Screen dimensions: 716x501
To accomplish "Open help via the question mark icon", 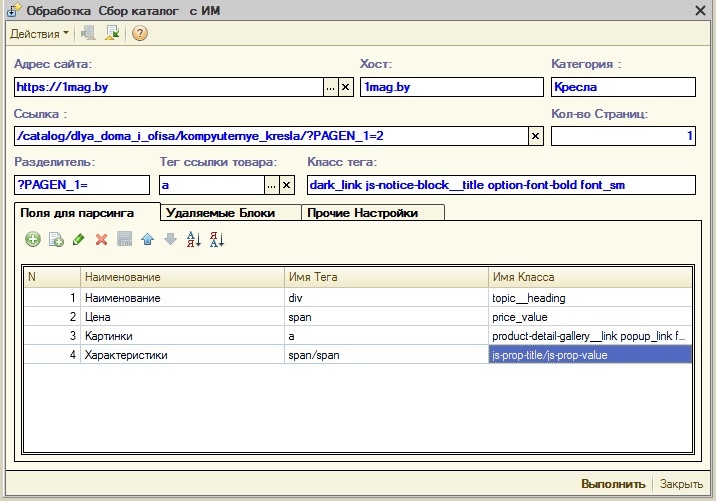I will tap(140, 33).
